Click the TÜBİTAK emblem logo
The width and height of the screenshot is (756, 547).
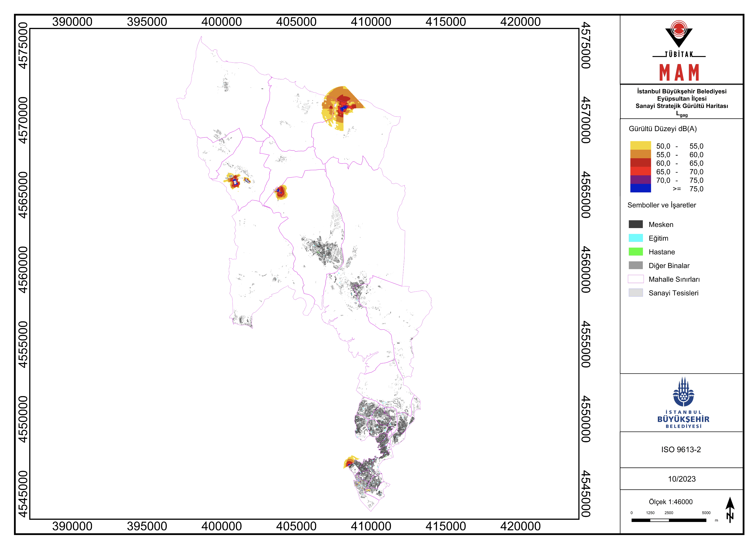(x=679, y=34)
